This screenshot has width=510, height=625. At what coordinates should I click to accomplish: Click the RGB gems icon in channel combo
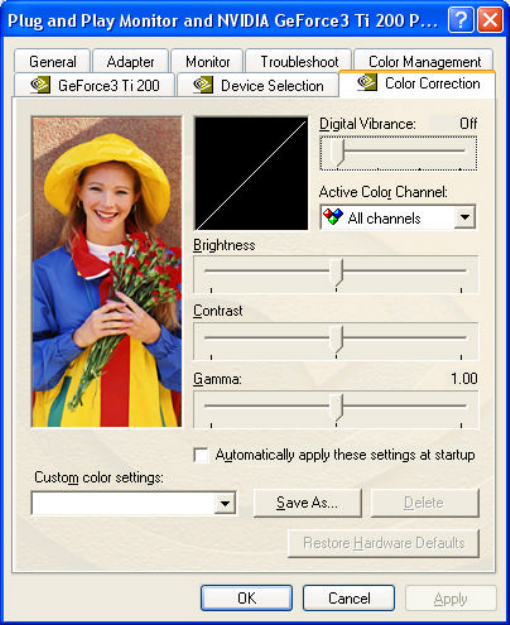[333, 217]
